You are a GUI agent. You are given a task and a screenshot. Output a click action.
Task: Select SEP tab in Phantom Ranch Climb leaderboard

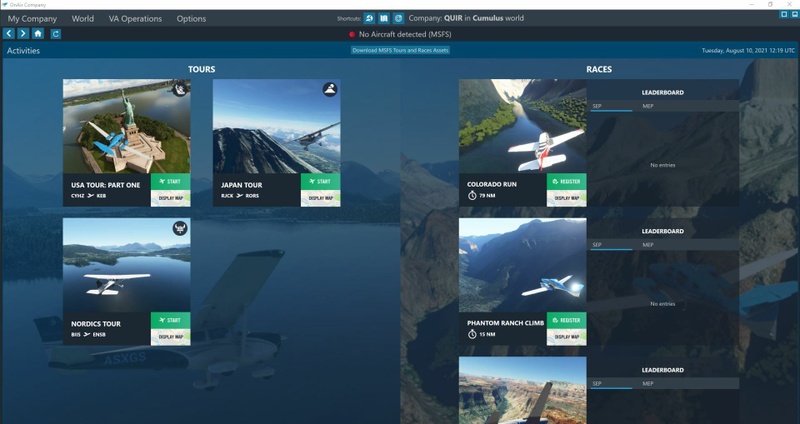point(611,245)
